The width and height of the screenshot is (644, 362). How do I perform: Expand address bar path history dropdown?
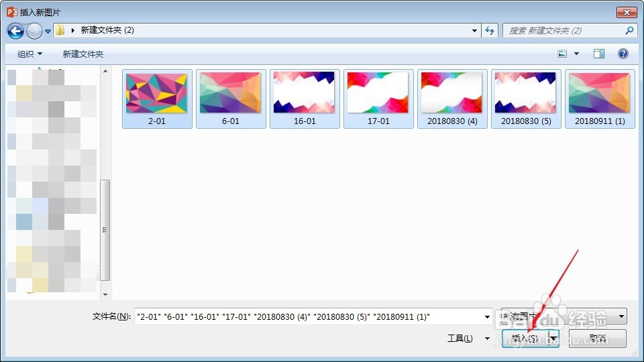[x=474, y=31]
